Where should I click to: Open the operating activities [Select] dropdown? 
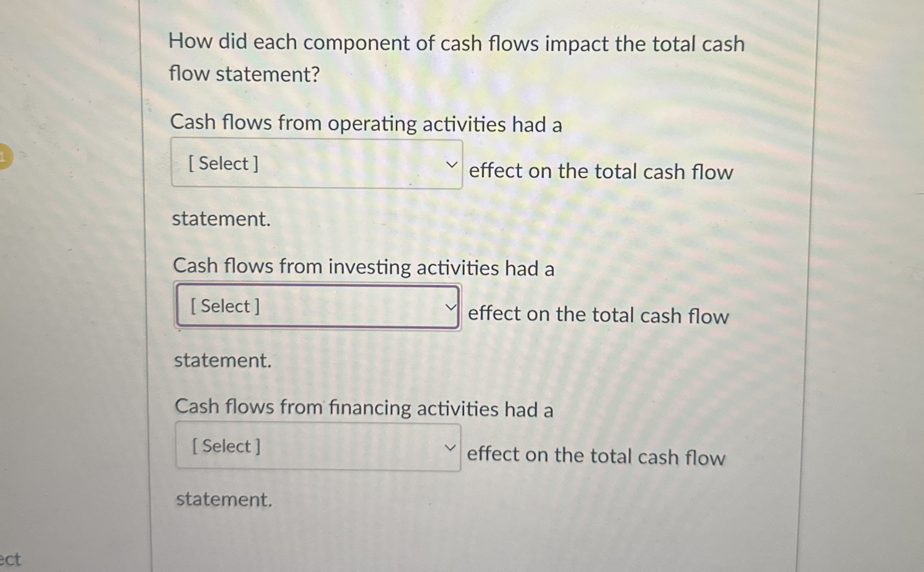316,164
